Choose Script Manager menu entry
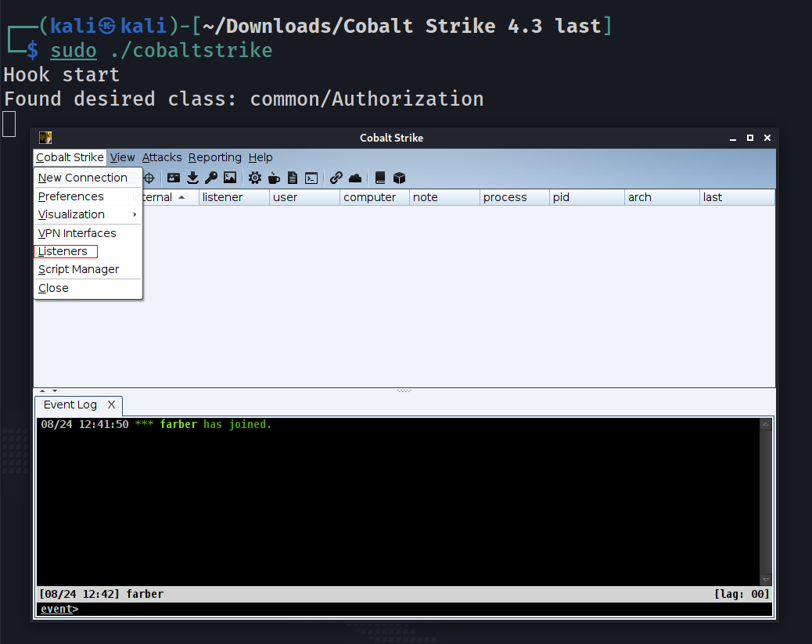This screenshot has height=644, width=812. click(x=78, y=269)
